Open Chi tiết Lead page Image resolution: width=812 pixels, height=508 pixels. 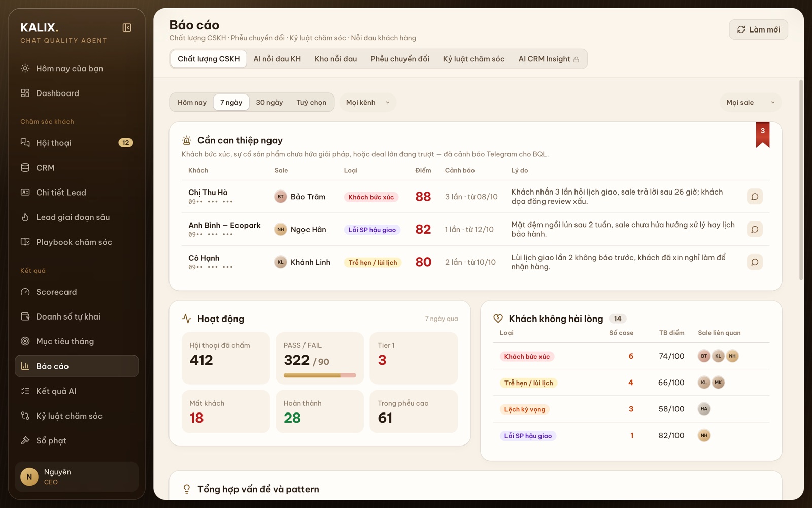click(77, 193)
